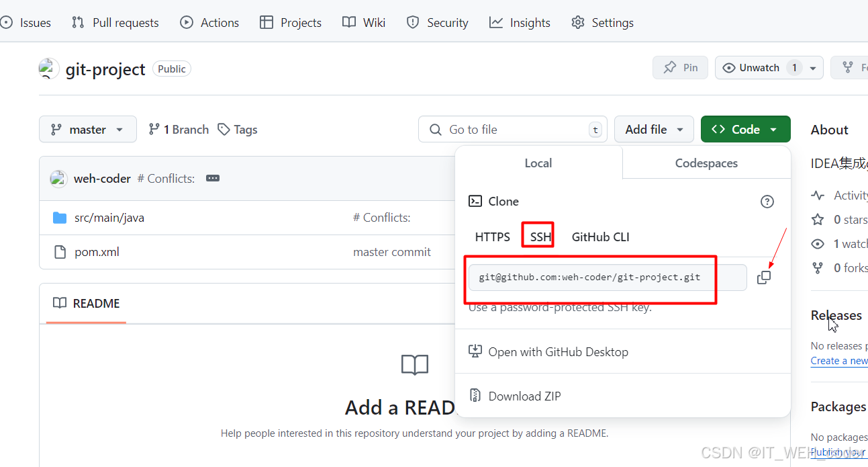Image resolution: width=868 pixels, height=467 pixels.
Task: Click the Create a new release link
Action: (839, 360)
